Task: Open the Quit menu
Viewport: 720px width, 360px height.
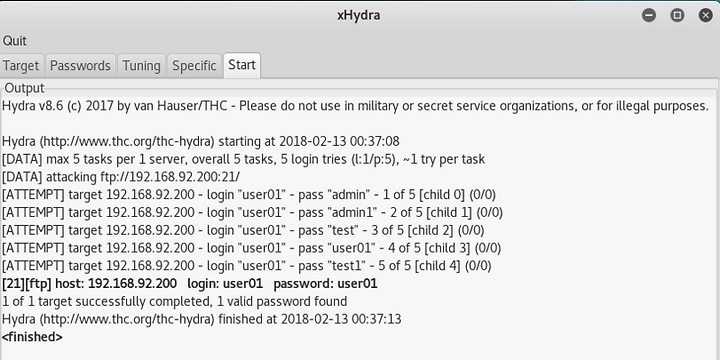Action: point(15,41)
